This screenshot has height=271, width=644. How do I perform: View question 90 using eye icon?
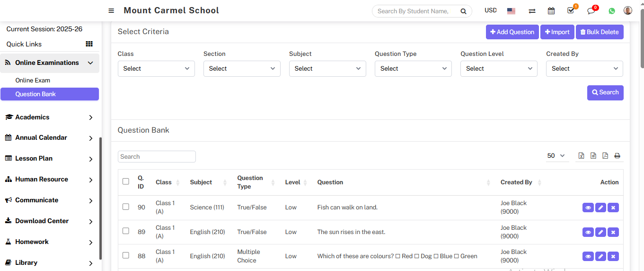click(588, 208)
